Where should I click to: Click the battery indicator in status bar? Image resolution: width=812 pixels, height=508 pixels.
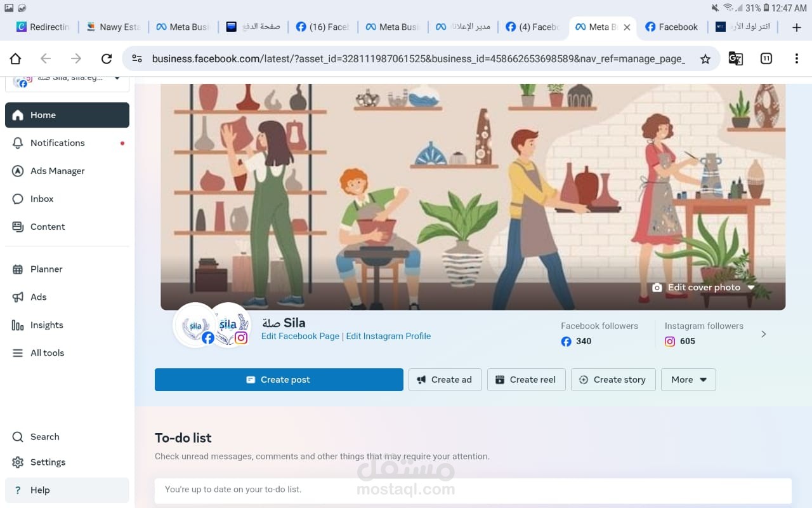[x=766, y=8]
